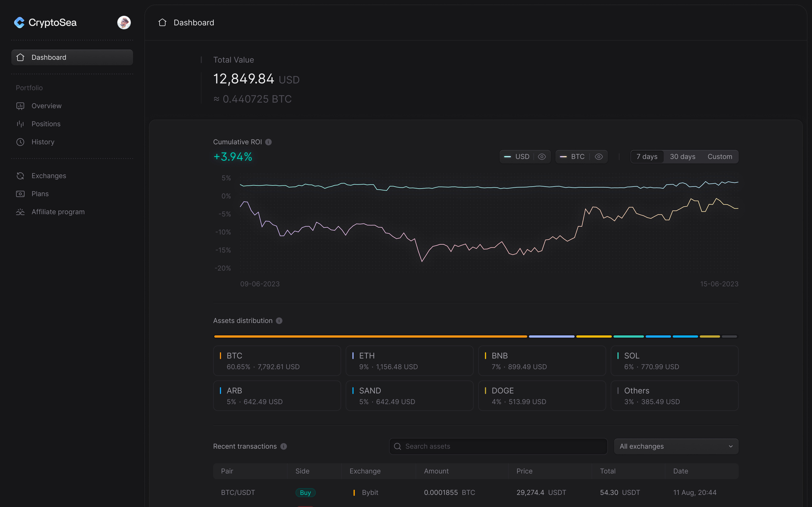Open Recent transactions info icon
The width and height of the screenshot is (812, 507).
284,446
